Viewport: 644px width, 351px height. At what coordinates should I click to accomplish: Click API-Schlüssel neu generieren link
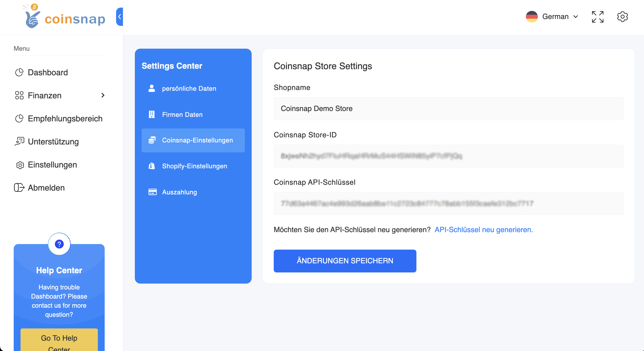[484, 230]
